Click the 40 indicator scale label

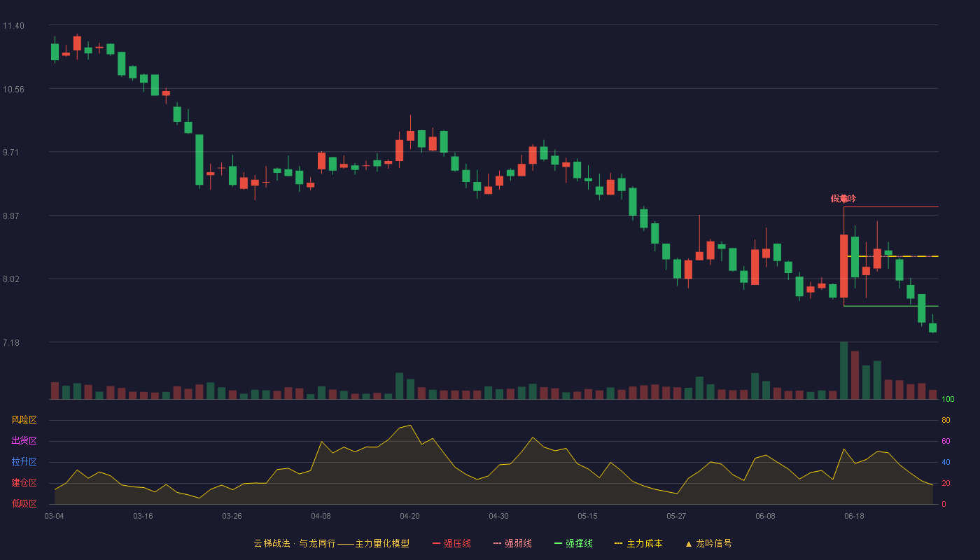click(x=946, y=462)
